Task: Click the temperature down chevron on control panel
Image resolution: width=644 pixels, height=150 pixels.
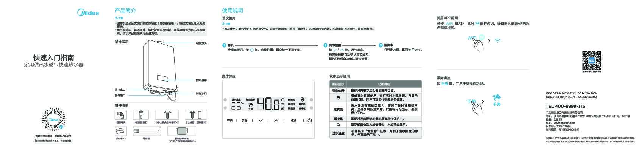Action: tap(260, 121)
